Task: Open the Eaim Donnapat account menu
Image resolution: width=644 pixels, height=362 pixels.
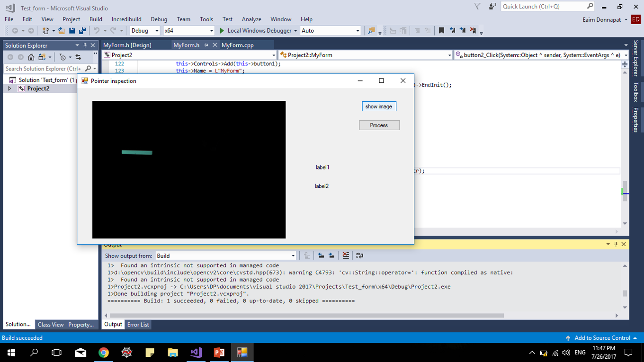Action: (605, 19)
